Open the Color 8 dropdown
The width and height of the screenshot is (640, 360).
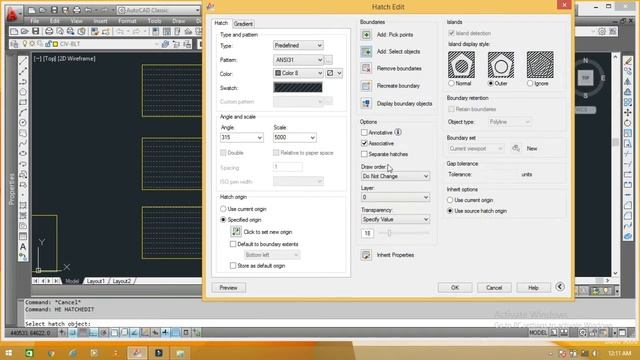(298, 73)
